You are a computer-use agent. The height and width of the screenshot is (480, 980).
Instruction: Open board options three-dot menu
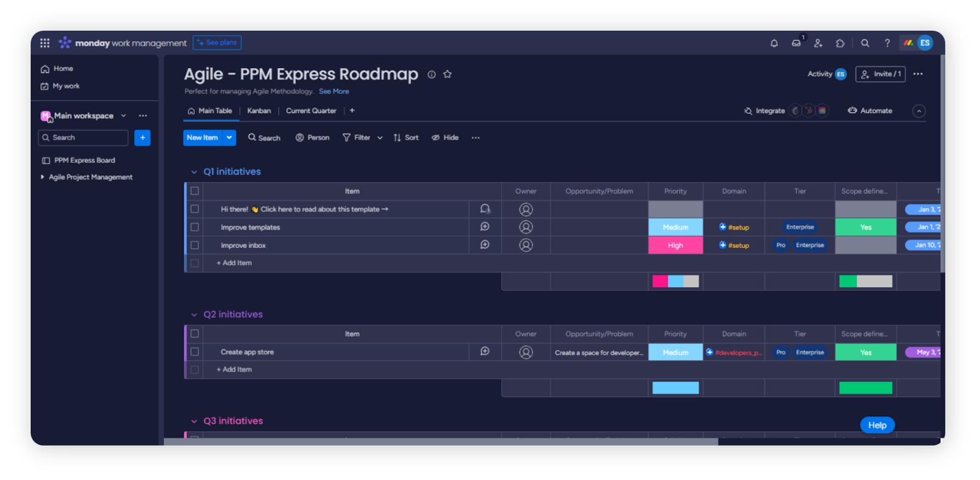[918, 74]
